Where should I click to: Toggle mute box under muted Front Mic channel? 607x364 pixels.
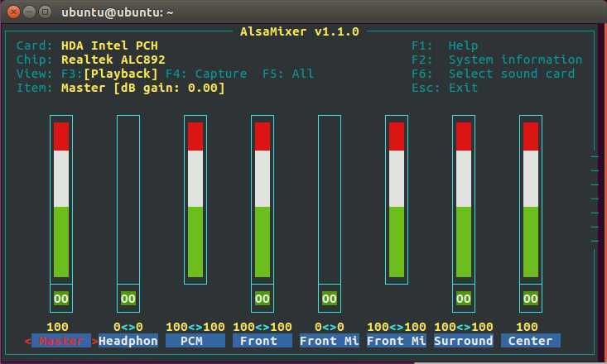(330, 299)
